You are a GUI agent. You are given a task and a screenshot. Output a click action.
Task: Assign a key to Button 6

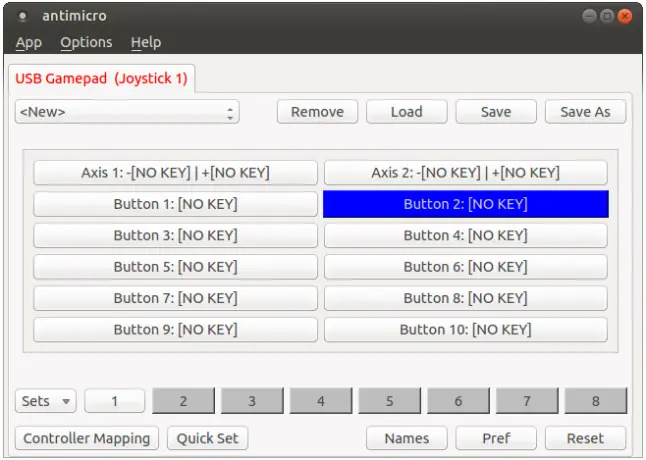[x=466, y=267]
